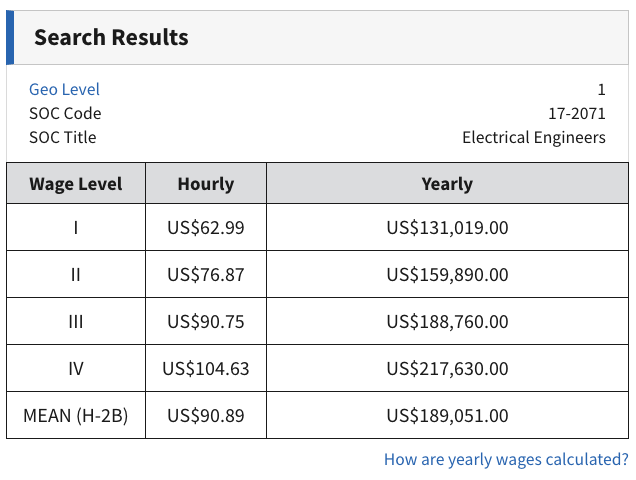Click the Hourly column header

tap(205, 184)
